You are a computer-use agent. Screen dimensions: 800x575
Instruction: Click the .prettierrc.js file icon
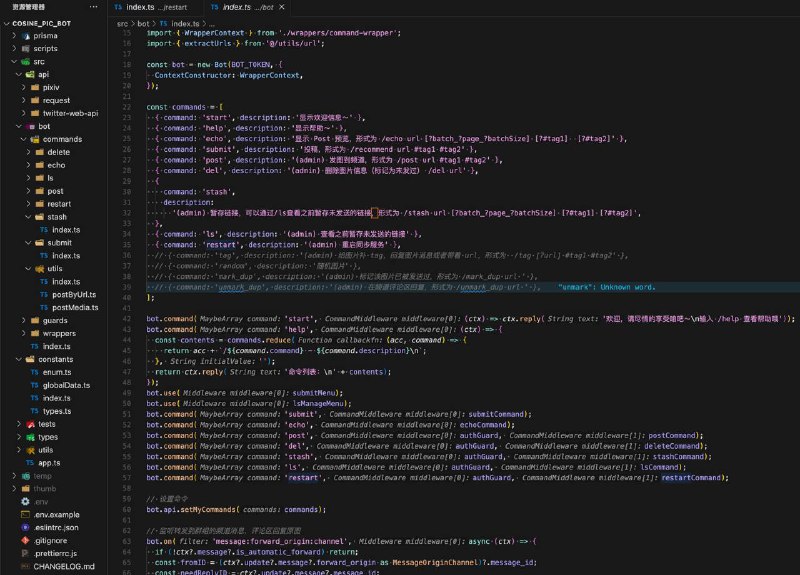[25, 553]
